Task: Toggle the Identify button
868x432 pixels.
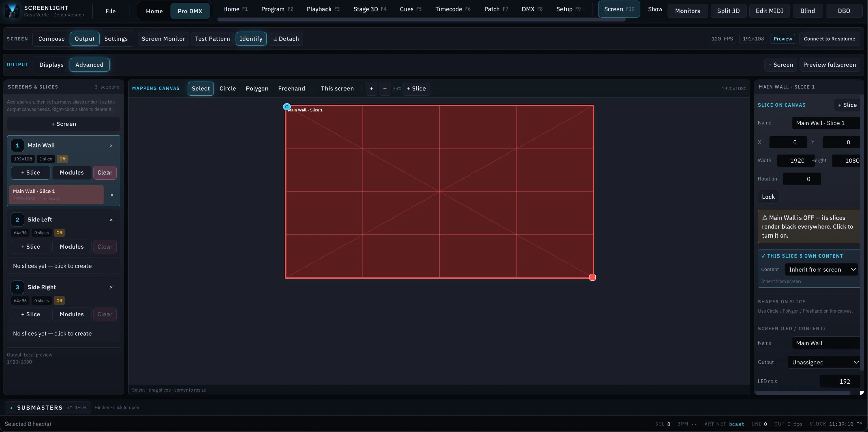Action: [x=251, y=39]
